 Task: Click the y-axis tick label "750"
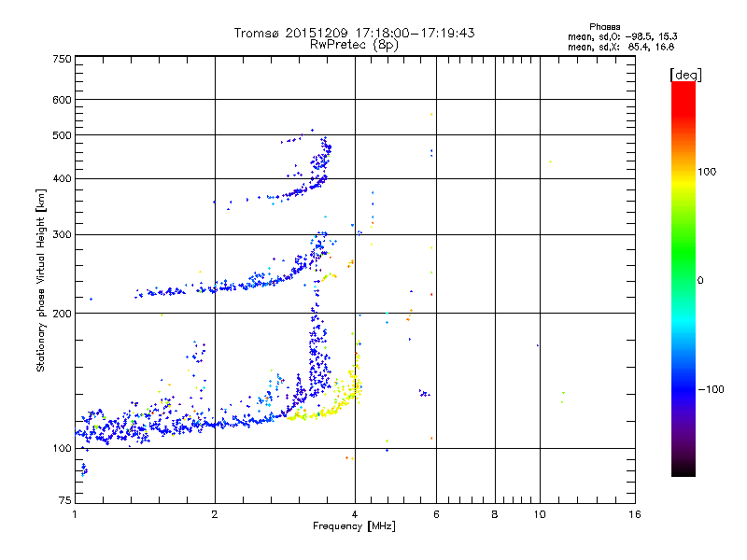click(62, 59)
